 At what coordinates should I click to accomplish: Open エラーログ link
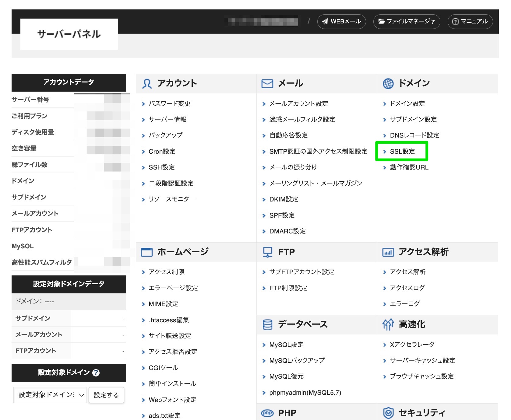[405, 304]
